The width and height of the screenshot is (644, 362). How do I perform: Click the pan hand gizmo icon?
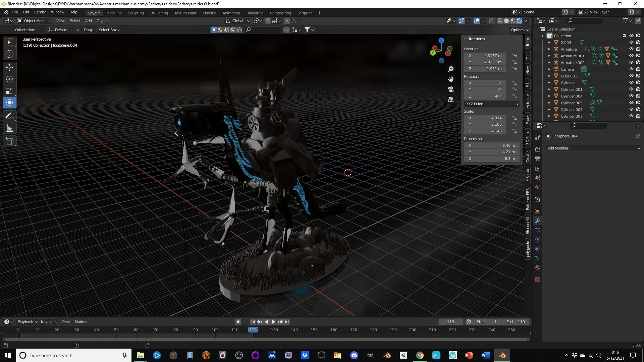tap(451, 79)
